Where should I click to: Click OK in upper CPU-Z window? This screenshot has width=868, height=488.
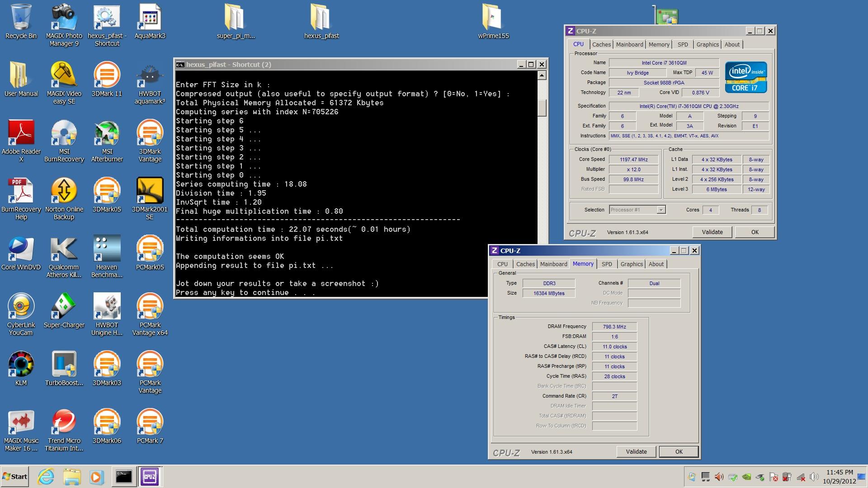tap(755, 232)
